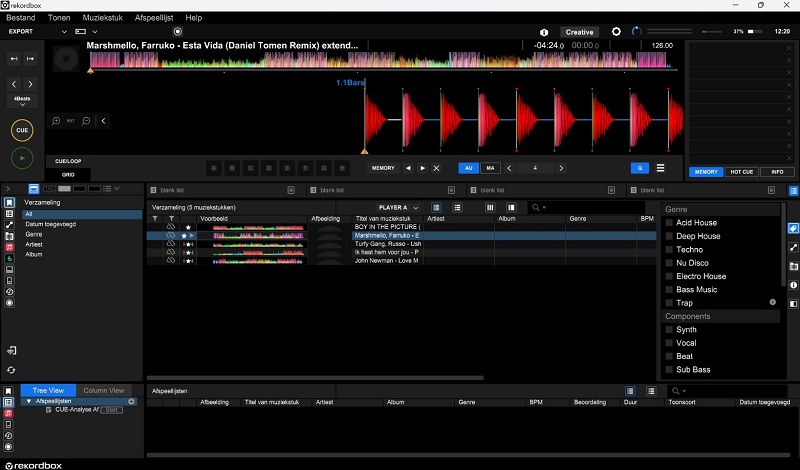Check the Vocal component checkbox
800x470 pixels.
[x=669, y=343]
